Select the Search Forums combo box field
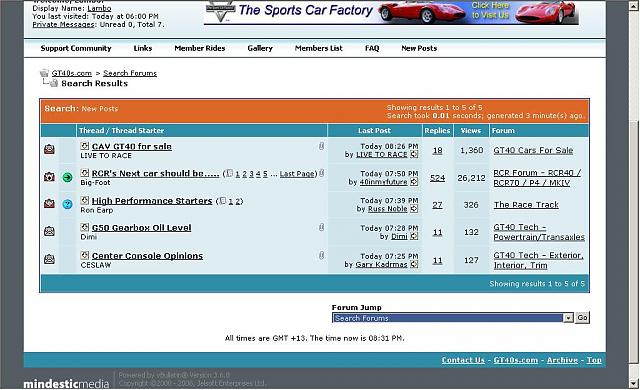This screenshot has height=390, width=640. [453, 318]
